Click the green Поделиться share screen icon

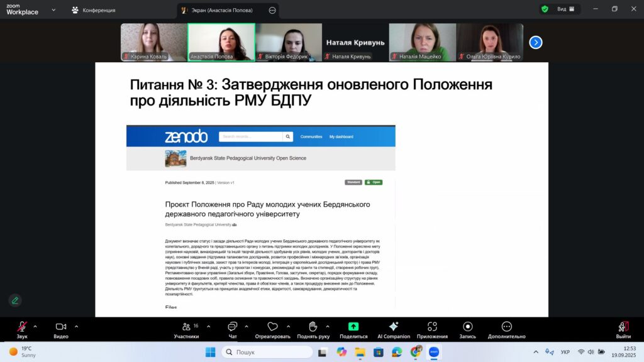[x=353, y=327]
